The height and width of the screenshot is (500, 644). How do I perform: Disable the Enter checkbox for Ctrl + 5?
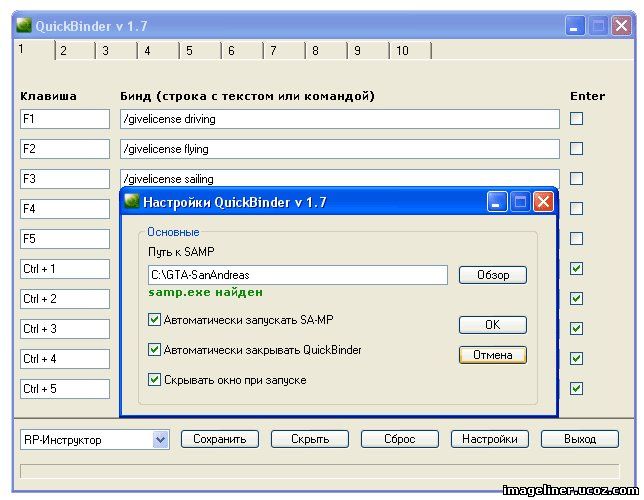click(576, 388)
